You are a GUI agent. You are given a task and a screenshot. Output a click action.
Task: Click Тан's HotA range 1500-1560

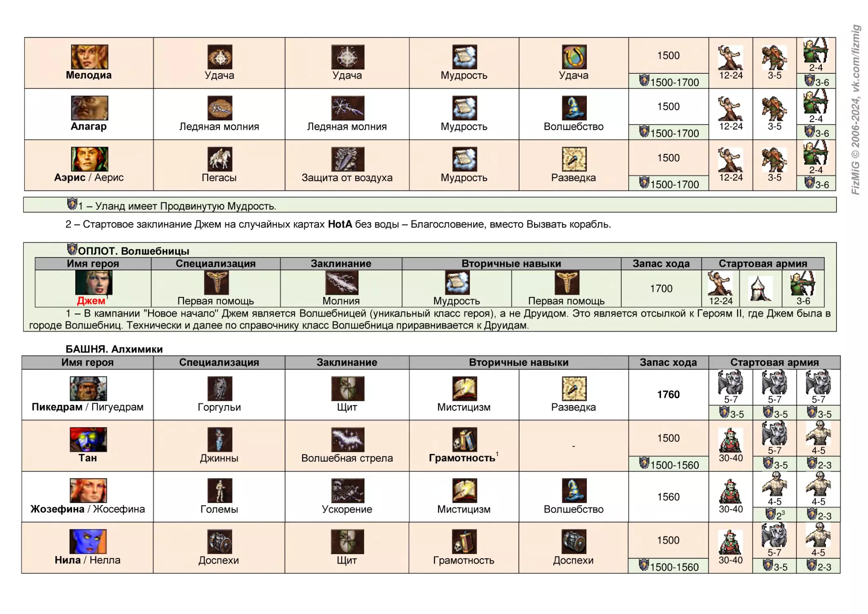tap(670, 464)
